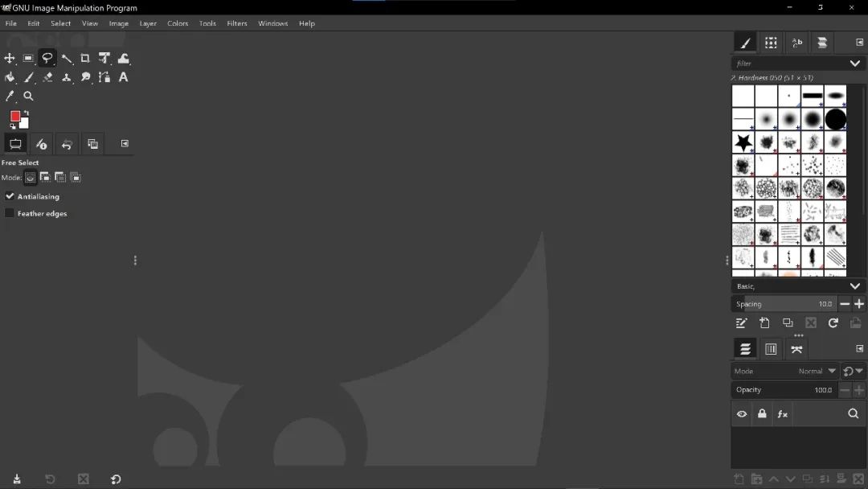Reset colors to default black and white
Screen dimensions: 868x489
13,126
